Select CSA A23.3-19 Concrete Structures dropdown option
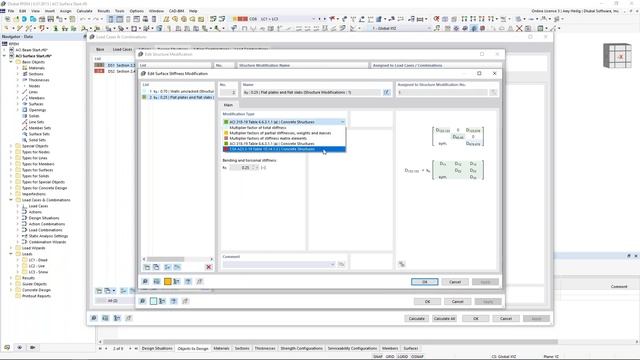 284,149
